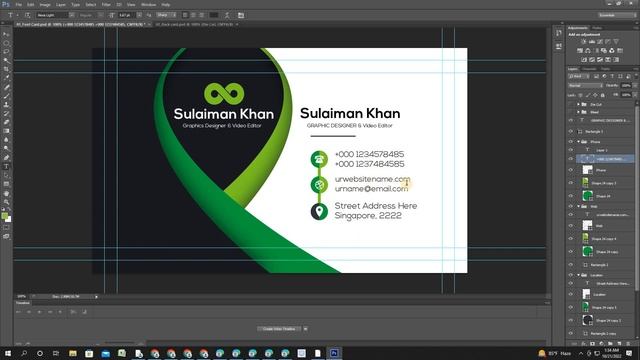The image size is (640, 360).
Task: Left align text in options bar
Action: (x=185, y=15)
